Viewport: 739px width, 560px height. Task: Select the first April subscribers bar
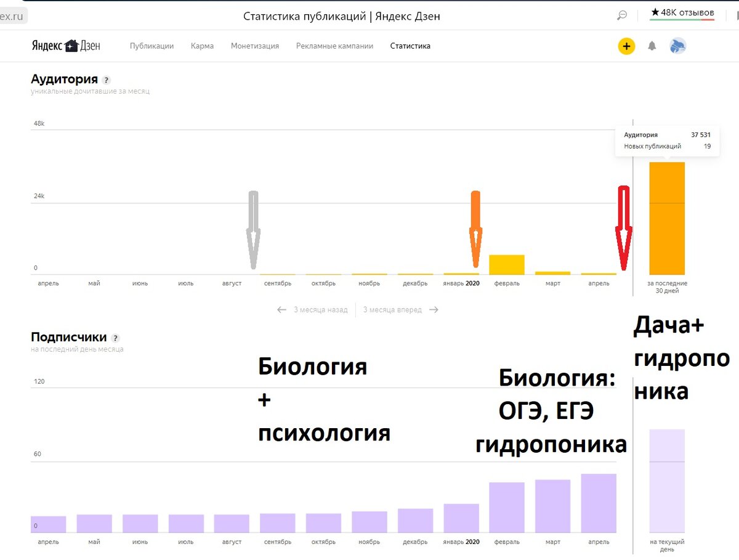[x=48, y=524]
